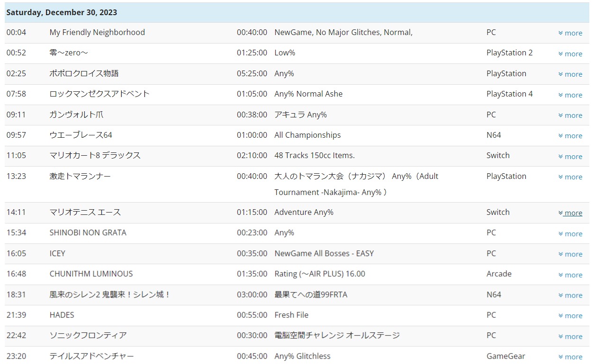Click the 18:31 start time
This screenshot has height=364, width=595.
(x=16, y=294)
